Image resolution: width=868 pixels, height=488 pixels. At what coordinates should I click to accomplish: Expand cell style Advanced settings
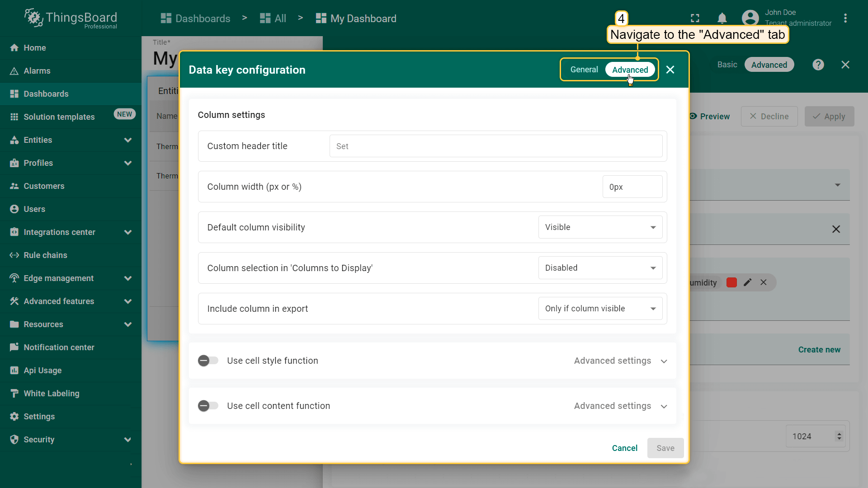click(620, 361)
